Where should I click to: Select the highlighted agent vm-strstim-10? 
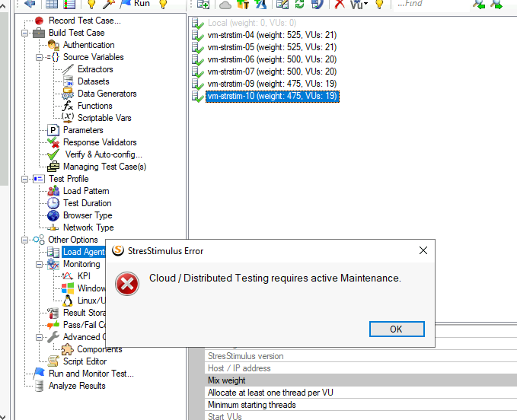[x=273, y=96]
